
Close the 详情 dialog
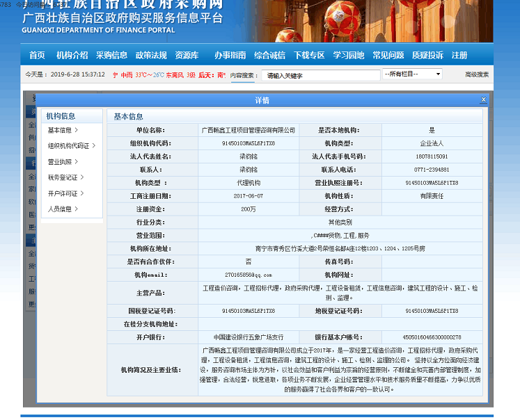click(484, 99)
